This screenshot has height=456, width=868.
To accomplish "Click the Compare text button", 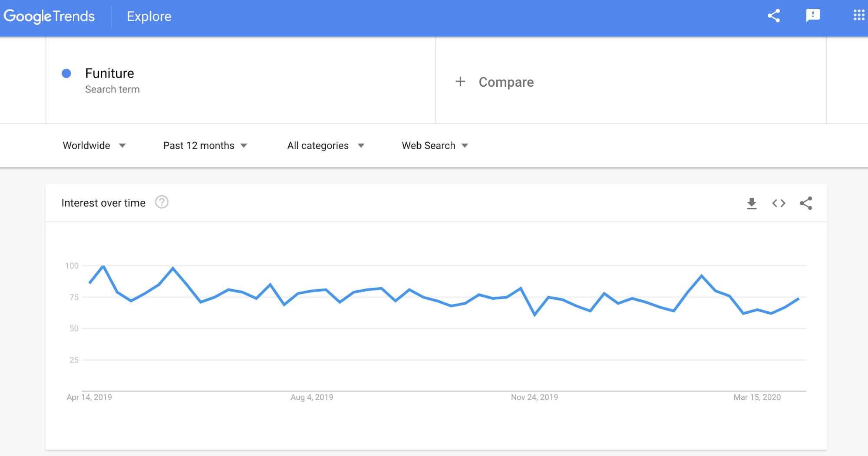I will [506, 82].
